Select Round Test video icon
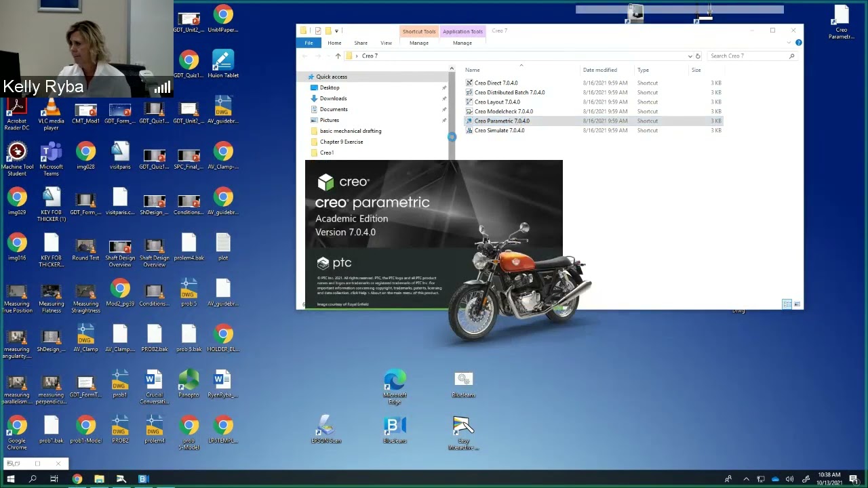The height and width of the screenshot is (488, 868). tap(85, 247)
